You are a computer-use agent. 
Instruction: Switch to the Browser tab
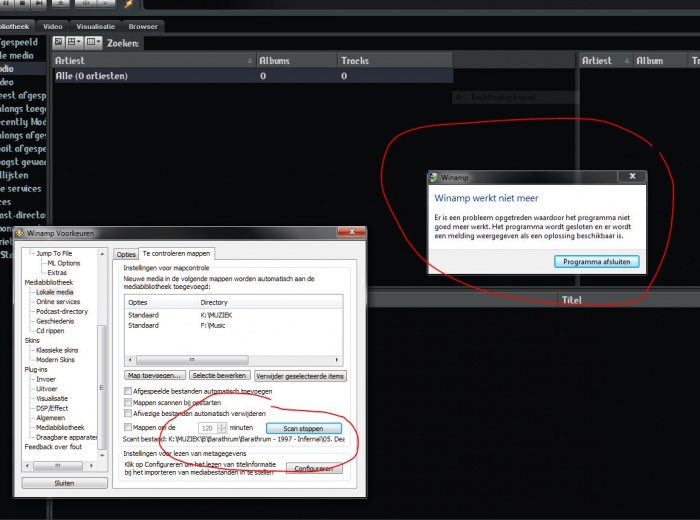point(143,26)
